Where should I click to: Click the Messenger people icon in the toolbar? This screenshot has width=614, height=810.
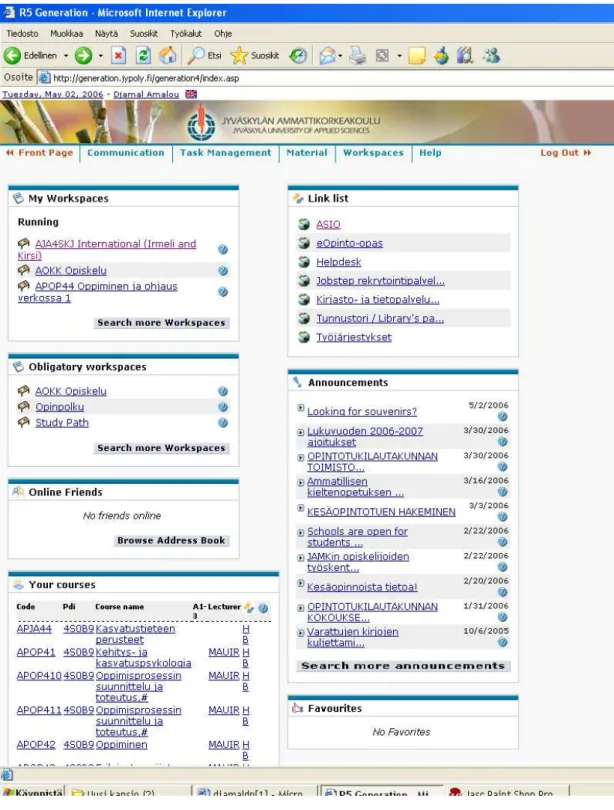[492, 55]
